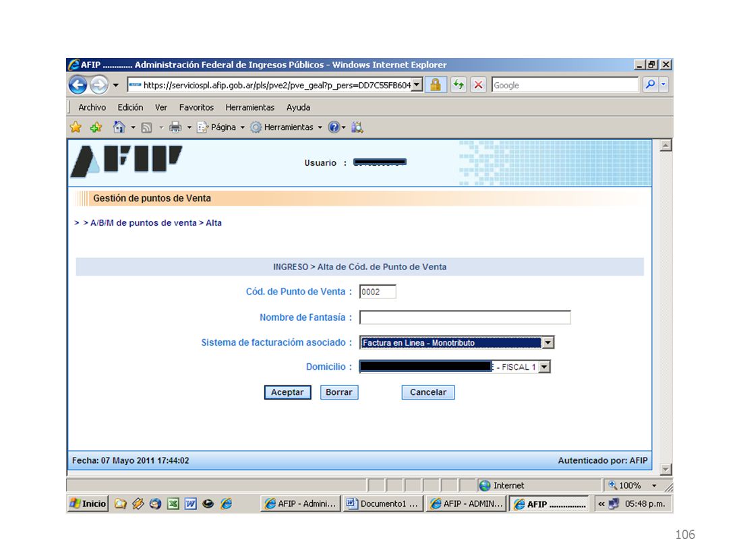This screenshot has width=739, height=560.
Task: Open the Edición menu
Action: click(130, 107)
